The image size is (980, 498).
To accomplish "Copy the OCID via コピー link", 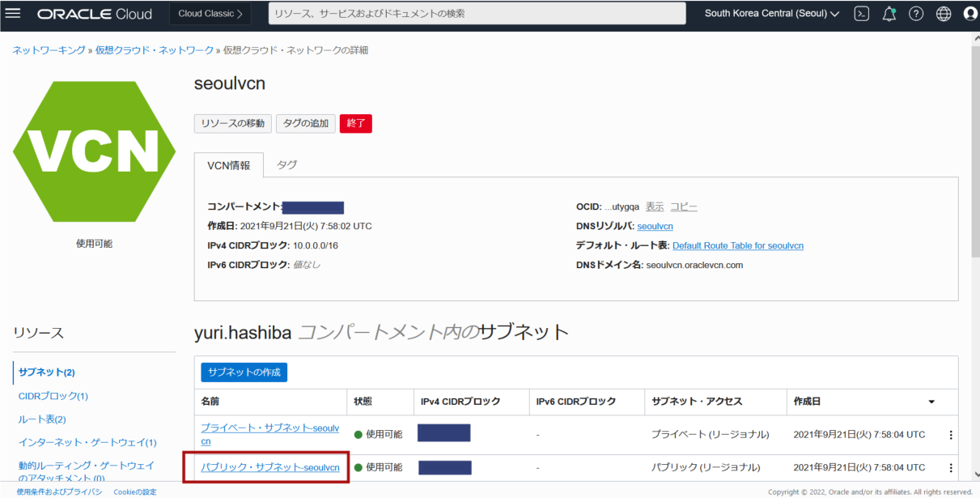I will tap(684, 206).
